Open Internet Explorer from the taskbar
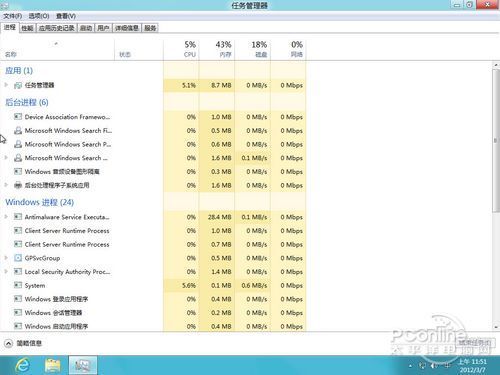Image resolution: width=500 pixels, height=375 pixels. (x=22, y=365)
